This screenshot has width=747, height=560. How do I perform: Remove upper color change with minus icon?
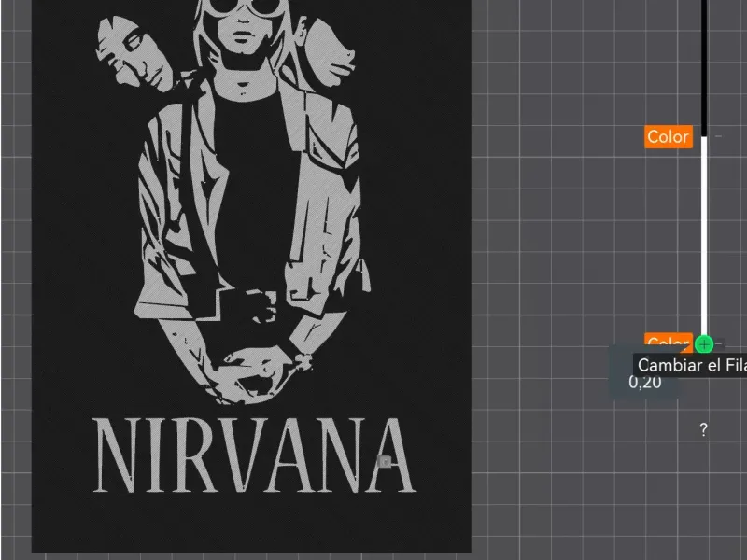click(718, 136)
